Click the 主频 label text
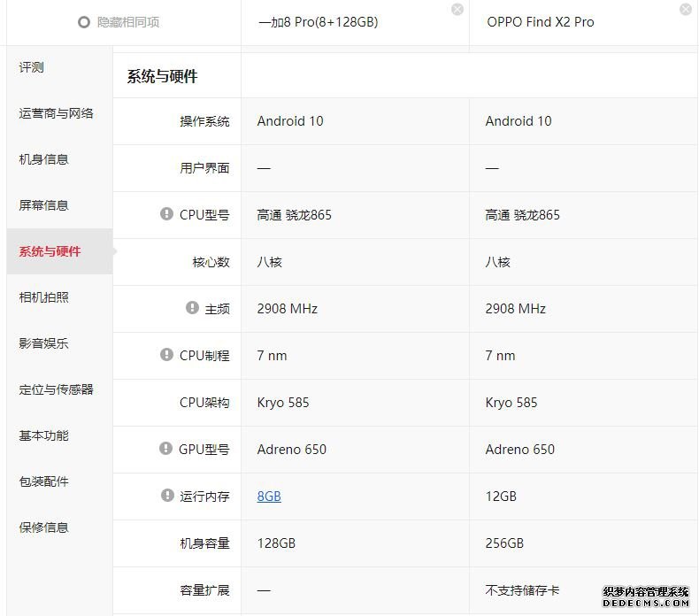This screenshot has width=699, height=616. click(217, 309)
